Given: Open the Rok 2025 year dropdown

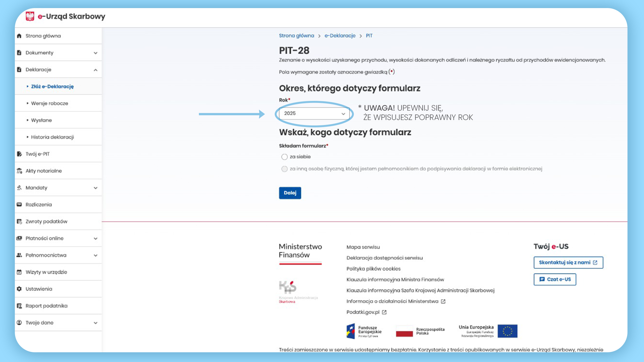Looking at the screenshot, I should [314, 114].
